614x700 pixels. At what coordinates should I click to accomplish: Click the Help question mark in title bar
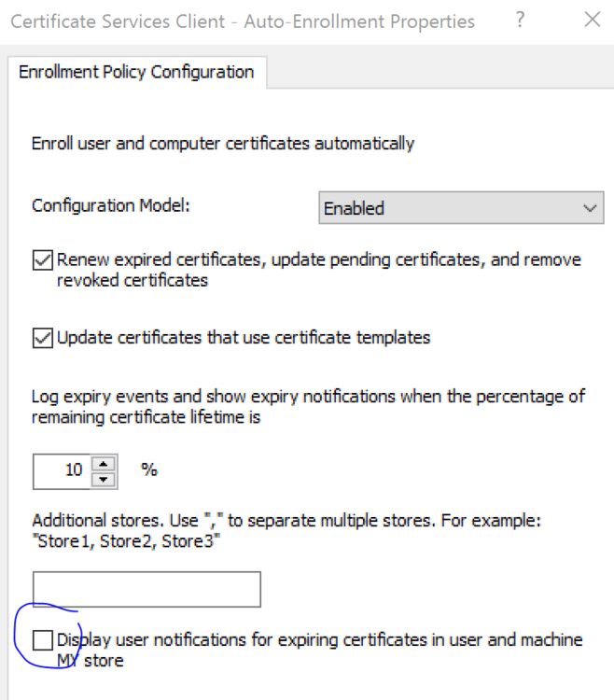pos(521,20)
